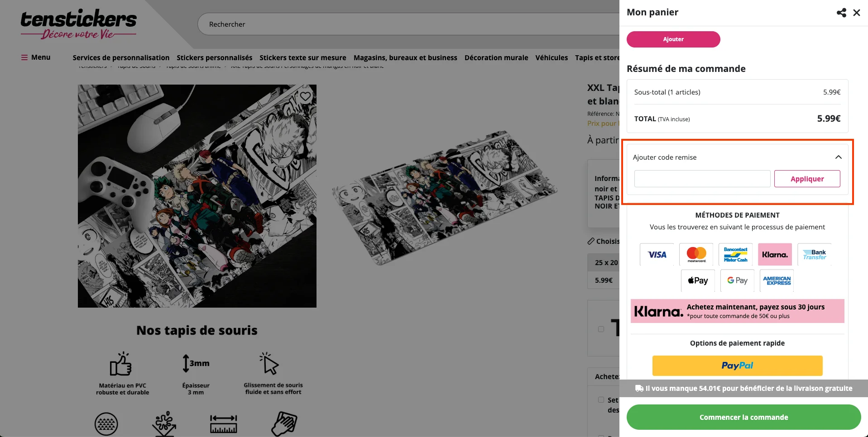The image size is (868, 437).
Task: Open Décoration murale menu
Action: 496,58
